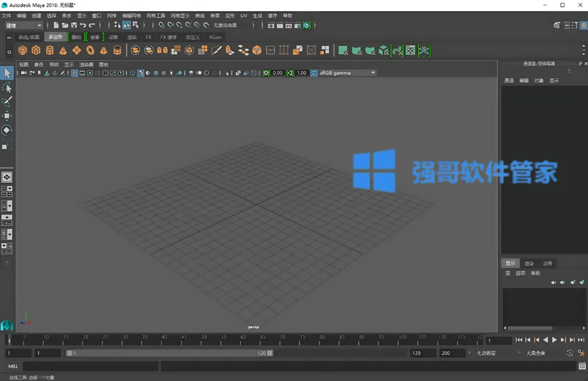Image resolution: width=588 pixels, height=381 pixels.
Task: Open the panel 着色 menu
Action: click(x=39, y=65)
